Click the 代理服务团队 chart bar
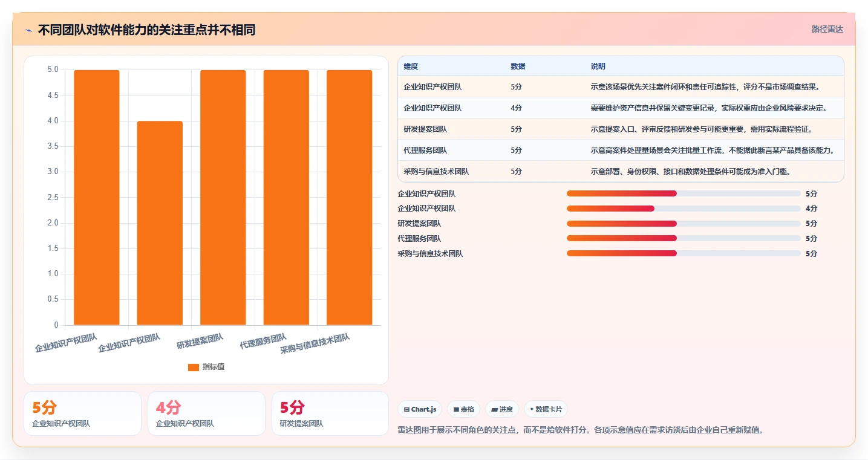The height and width of the screenshot is (460, 868). click(286, 198)
